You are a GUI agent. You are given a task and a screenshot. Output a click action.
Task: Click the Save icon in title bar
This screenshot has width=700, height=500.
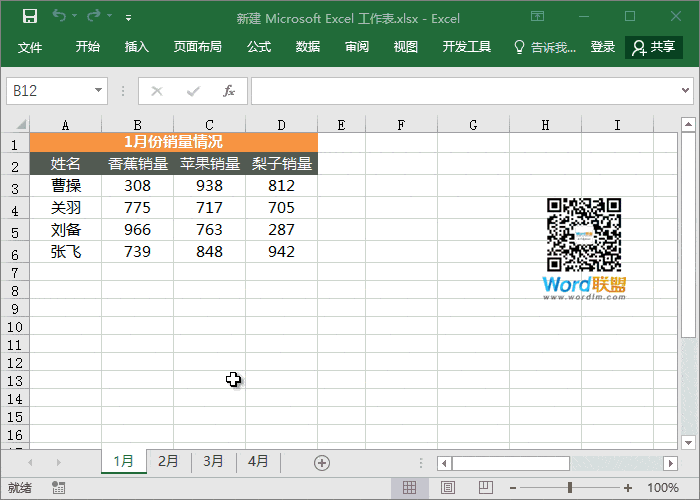coord(29,17)
